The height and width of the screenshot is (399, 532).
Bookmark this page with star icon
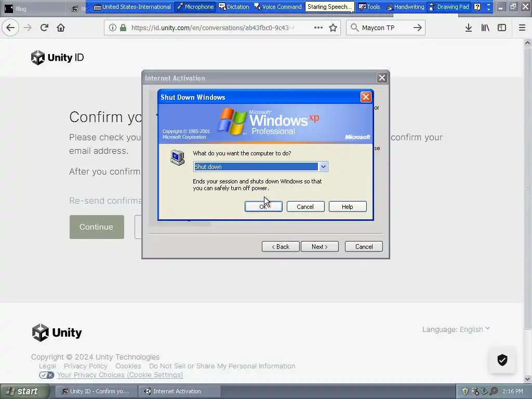[333, 28]
